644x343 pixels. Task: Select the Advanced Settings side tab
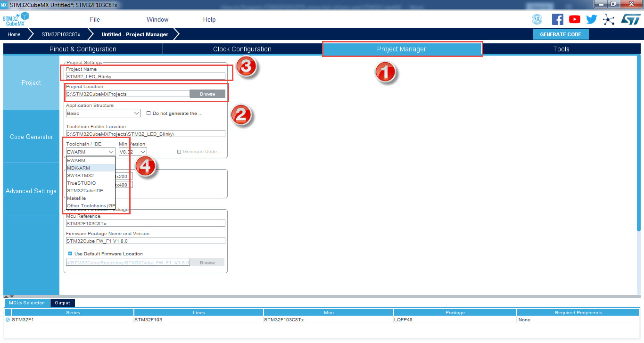pos(31,191)
